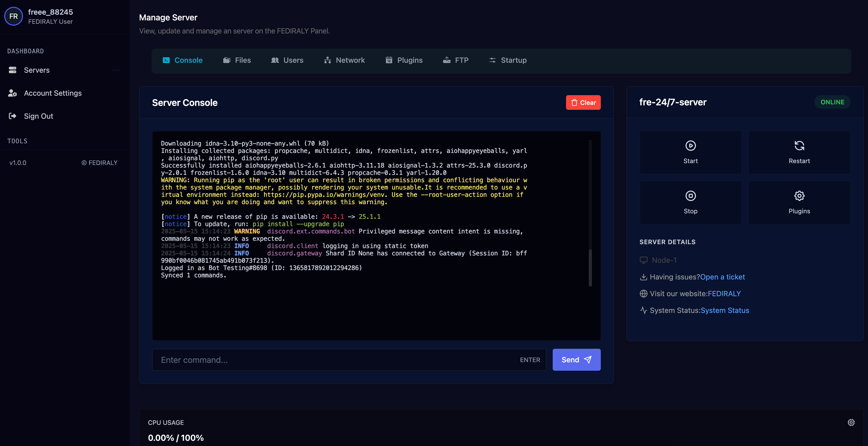Go to the Network tab
The width and height of the screenshot is (868, 446).
click(344, 60)
